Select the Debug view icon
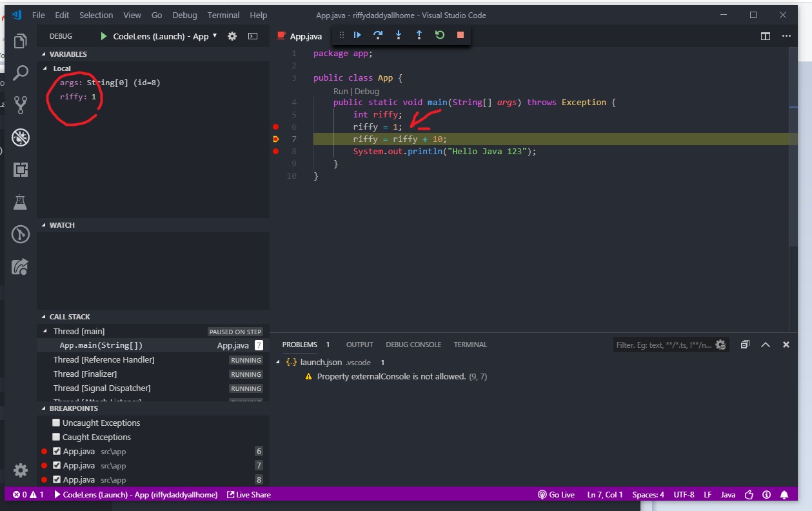 click(x=21, y=137)
